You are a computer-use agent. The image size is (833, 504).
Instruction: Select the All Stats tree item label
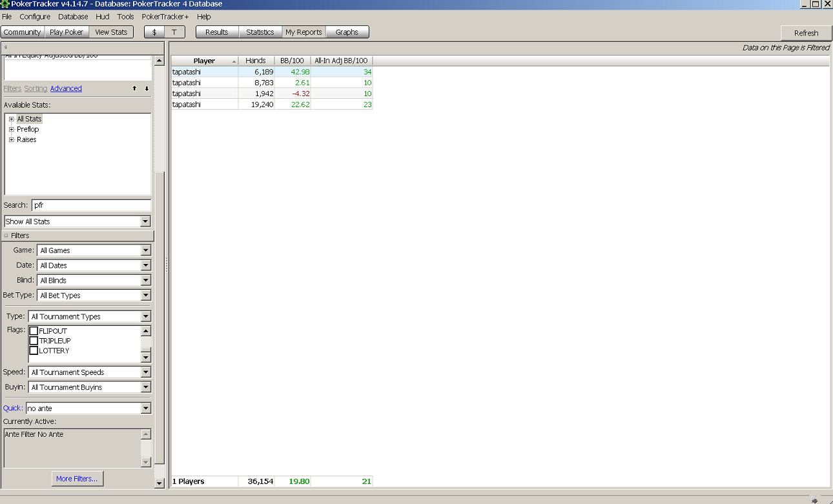tap(29, 119)
